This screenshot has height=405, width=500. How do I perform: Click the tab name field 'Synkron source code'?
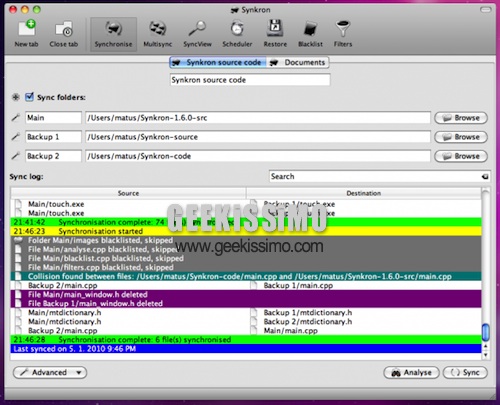(x=250, y=80)
